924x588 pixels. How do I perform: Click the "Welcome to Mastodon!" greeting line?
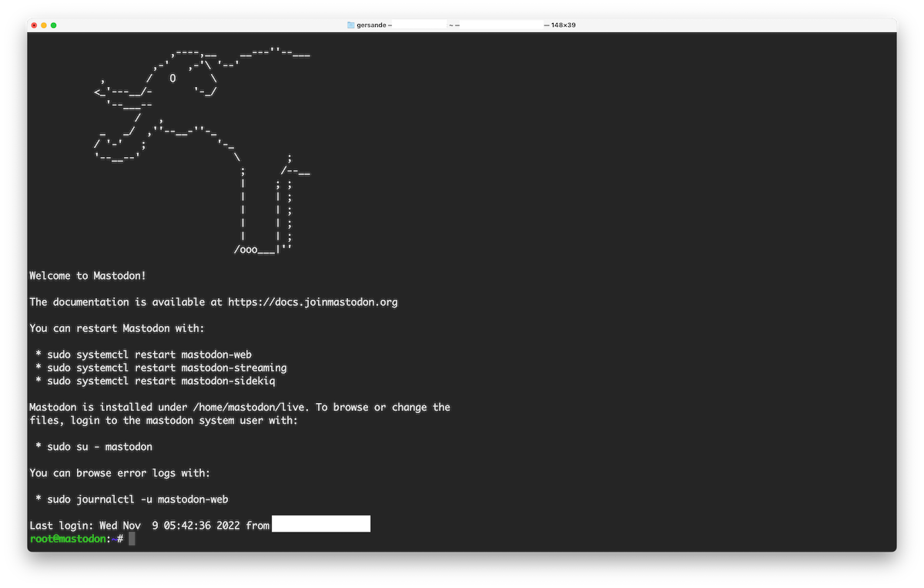point(87,275)
